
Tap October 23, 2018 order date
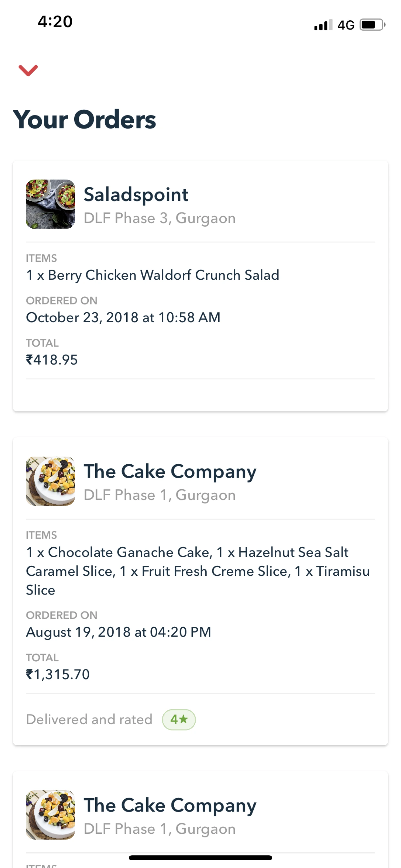tap(123, 317)
